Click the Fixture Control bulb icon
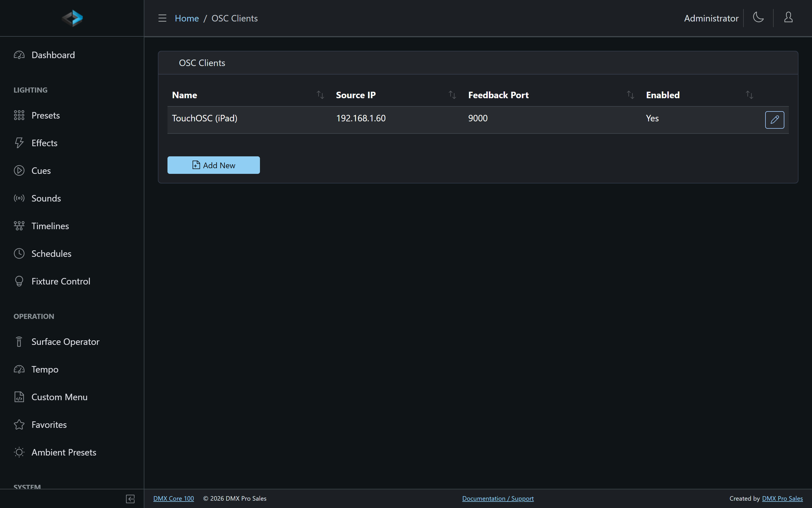The width and height of the screenshot is (812, 508). pos(19,281)
